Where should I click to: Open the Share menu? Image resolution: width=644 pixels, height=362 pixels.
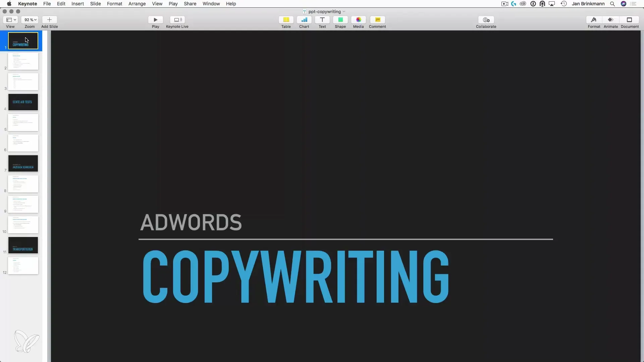click(x=190, y=4)
